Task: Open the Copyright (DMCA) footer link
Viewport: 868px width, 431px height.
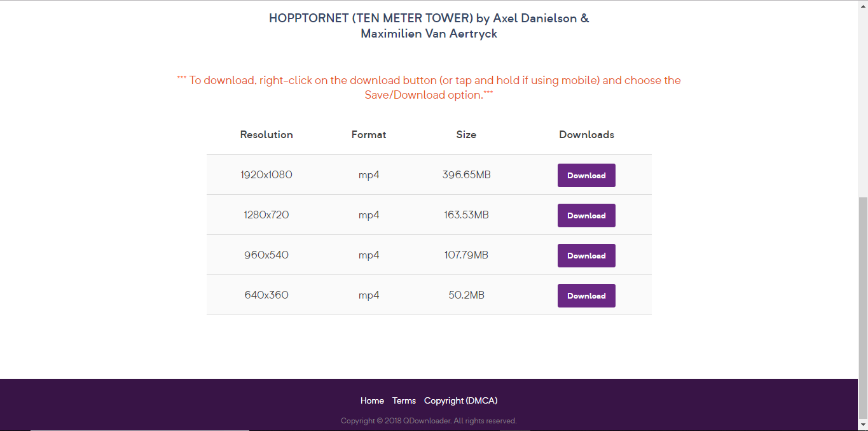Action: (461, 400)
